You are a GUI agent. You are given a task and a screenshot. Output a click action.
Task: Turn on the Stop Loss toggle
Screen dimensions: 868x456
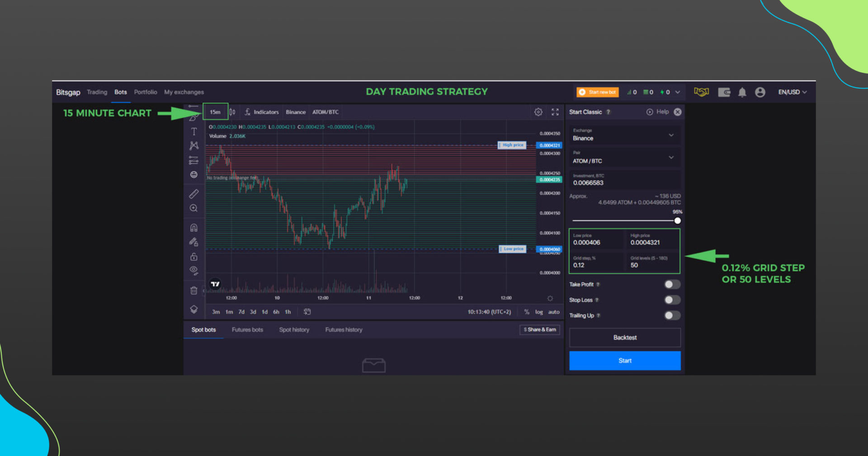[672, 299]
